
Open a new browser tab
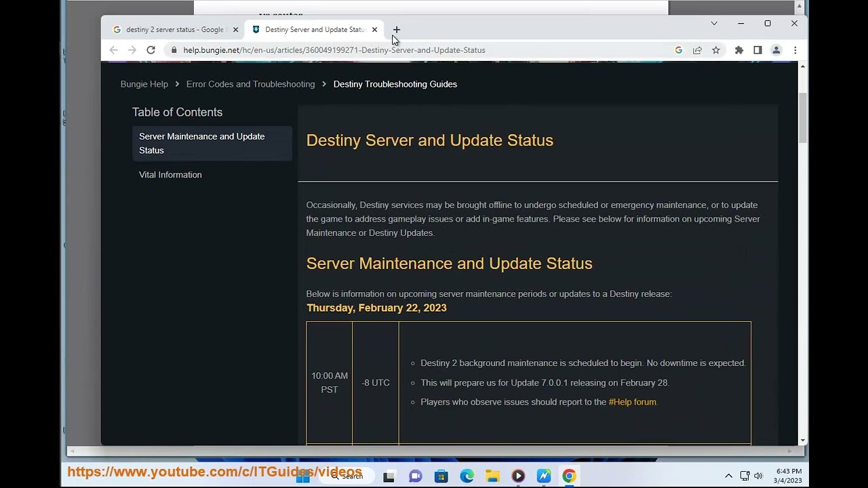point(397,30)
